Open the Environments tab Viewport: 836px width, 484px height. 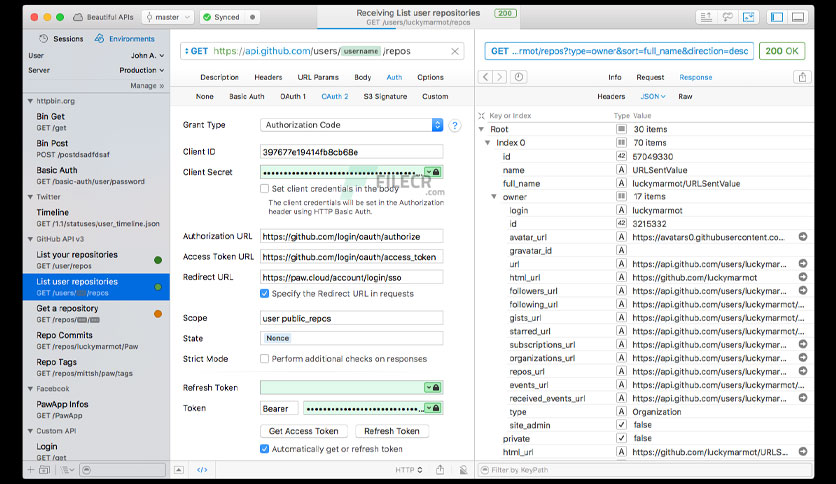tap(125, 39)
